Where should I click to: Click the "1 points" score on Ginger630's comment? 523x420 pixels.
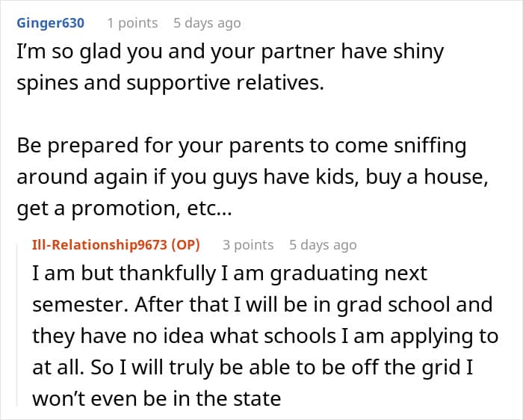[132, 23]
